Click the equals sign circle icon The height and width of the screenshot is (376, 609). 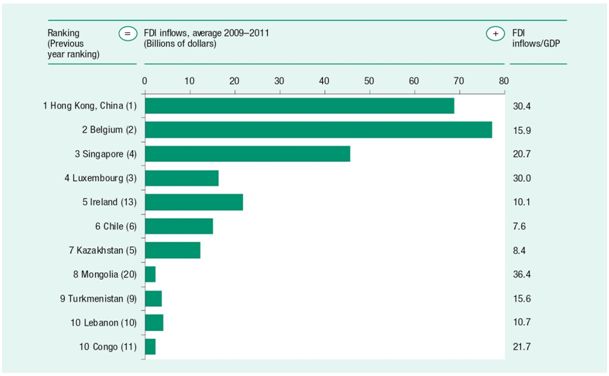tap(128, 34)
